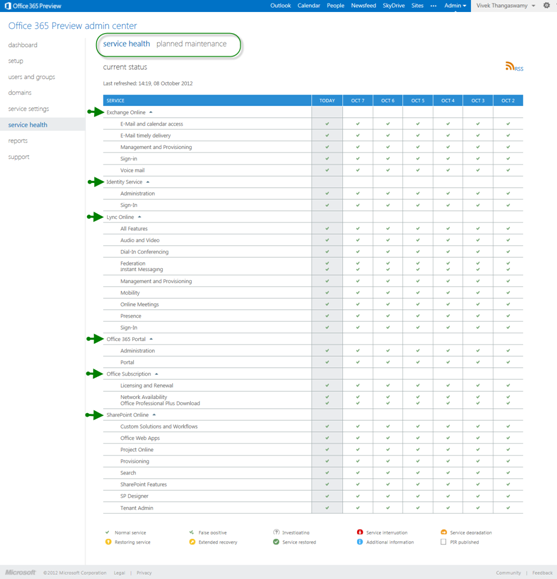Click the Office 365 Preview logo

33,6
